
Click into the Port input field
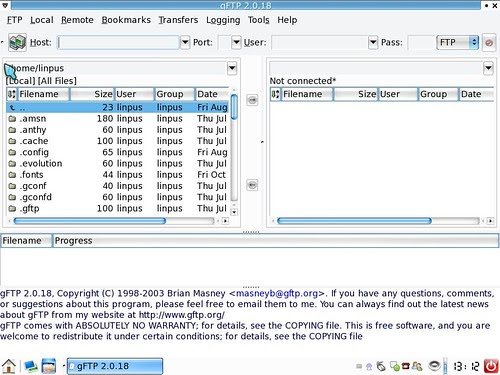pyautogui.click(x=224, y=42)
